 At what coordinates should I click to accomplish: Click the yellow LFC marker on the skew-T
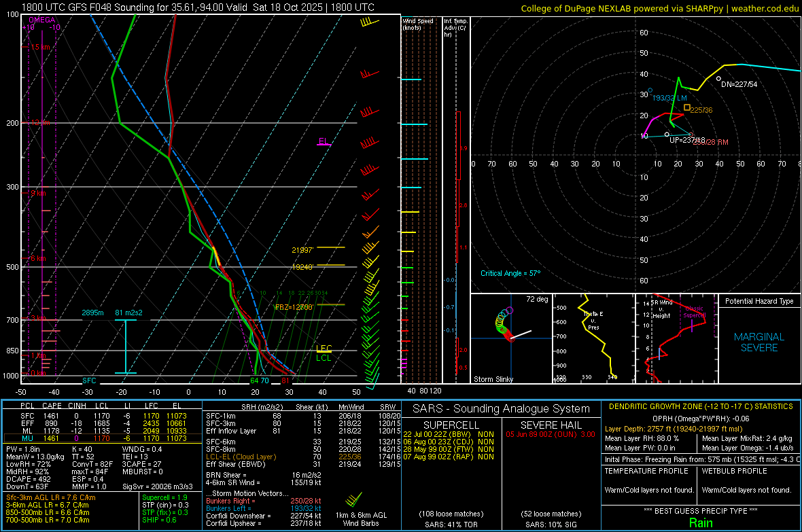pyautogui.click(x=324, y=349)
